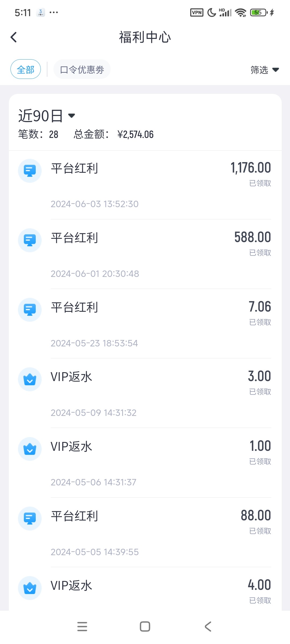This screenshot has height=644, width=290.
Task: Select the 全部 tab
Action: tap(26, 69)
